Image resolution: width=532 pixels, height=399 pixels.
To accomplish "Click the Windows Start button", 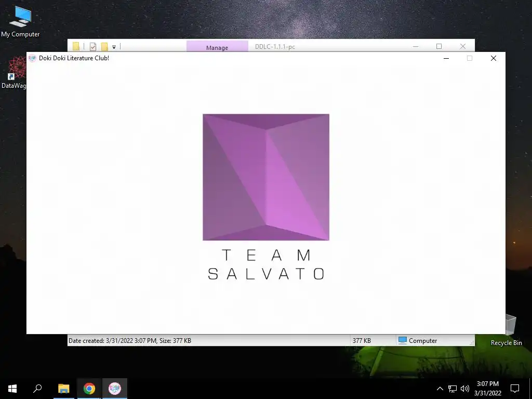I will (12, 389).
